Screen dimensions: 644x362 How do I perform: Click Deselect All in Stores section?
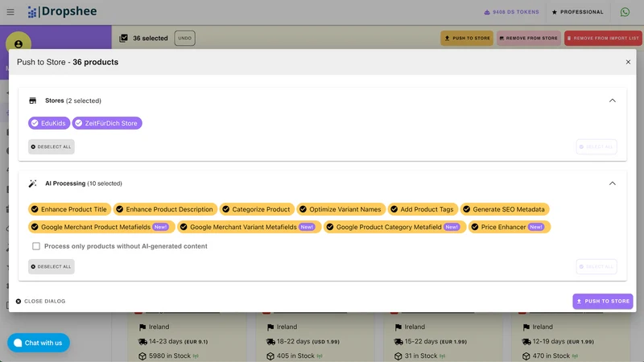click(x=52, y=146)
